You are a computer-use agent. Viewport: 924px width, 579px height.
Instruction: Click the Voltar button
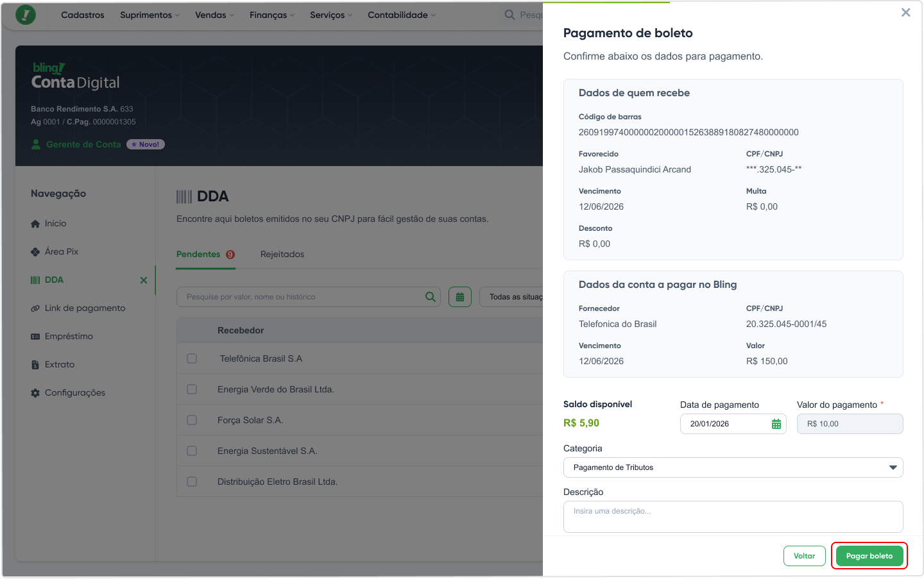click(805, 556)
